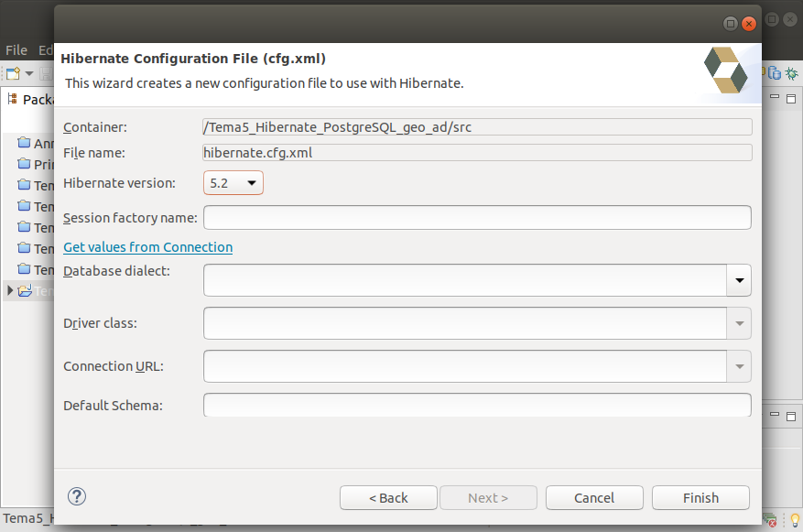803x532 pixels.
Task: Minimize the lower right Eclipse view panel
Action: [x=775, y=414]
